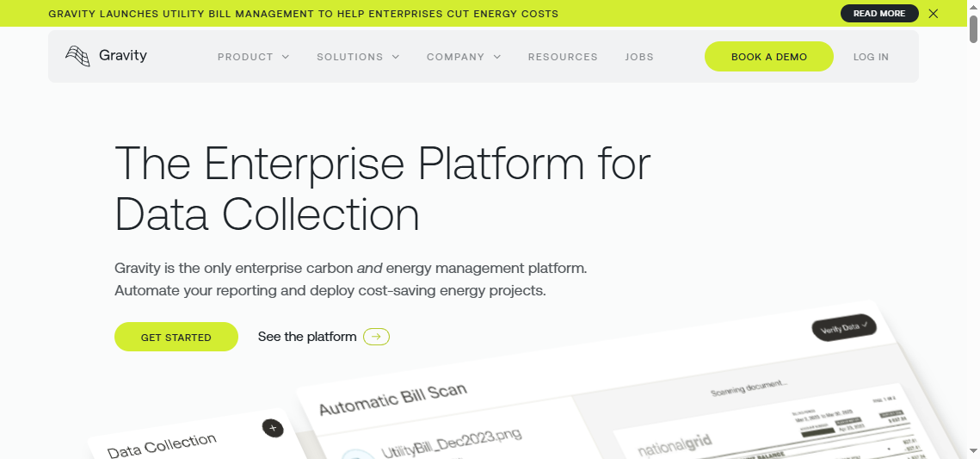Screen dimensions: 980x459
Task: Expand the Solutions menu chevron
Action: click(x=396, y=57)
